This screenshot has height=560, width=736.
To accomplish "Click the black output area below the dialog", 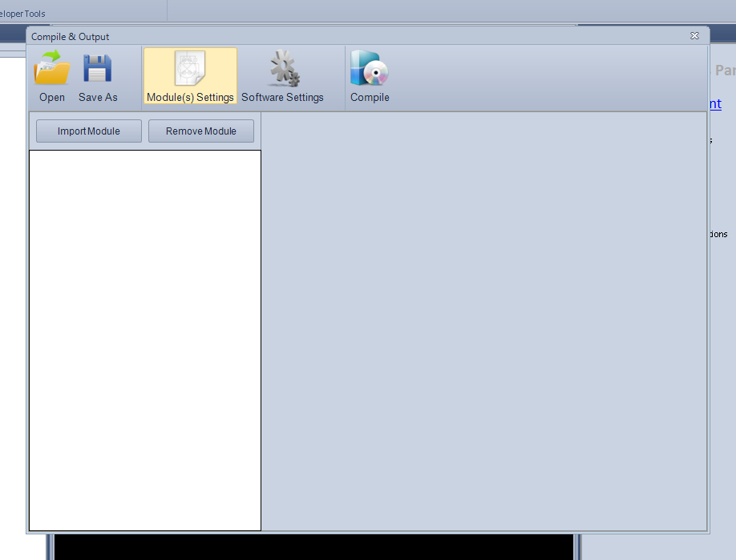I will [313, 547].
